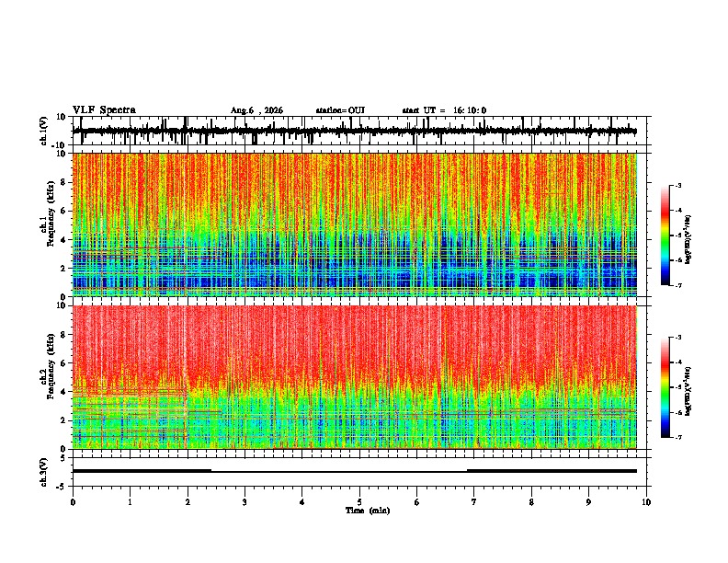The width and height of the screenshot is (728, 563).
Task: Click the 'Time (min)' x-axis label
Action: (x=368, y=511)
